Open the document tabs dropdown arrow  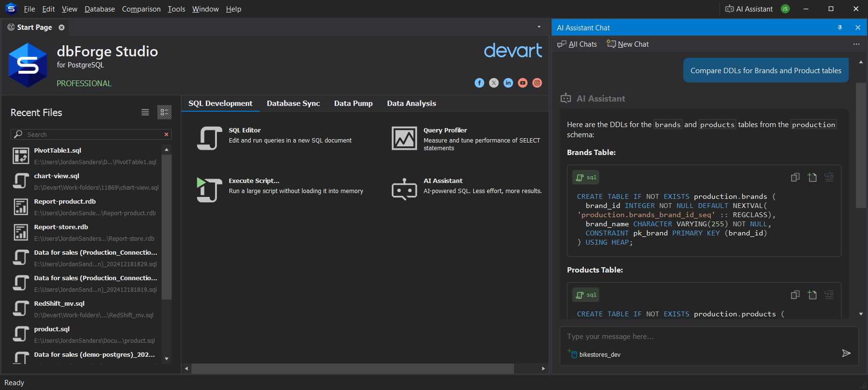(539, 27)
